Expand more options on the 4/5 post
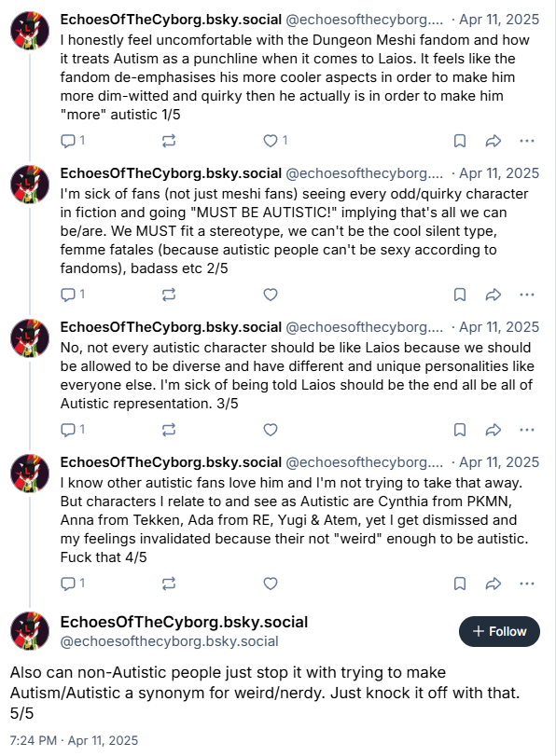556x756 pixels. 526,584
